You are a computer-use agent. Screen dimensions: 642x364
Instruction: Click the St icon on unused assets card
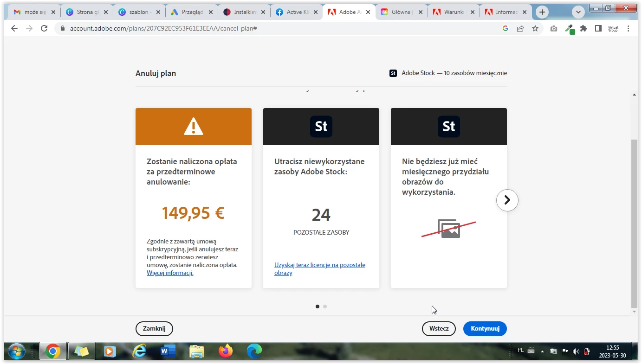(321, 127)
